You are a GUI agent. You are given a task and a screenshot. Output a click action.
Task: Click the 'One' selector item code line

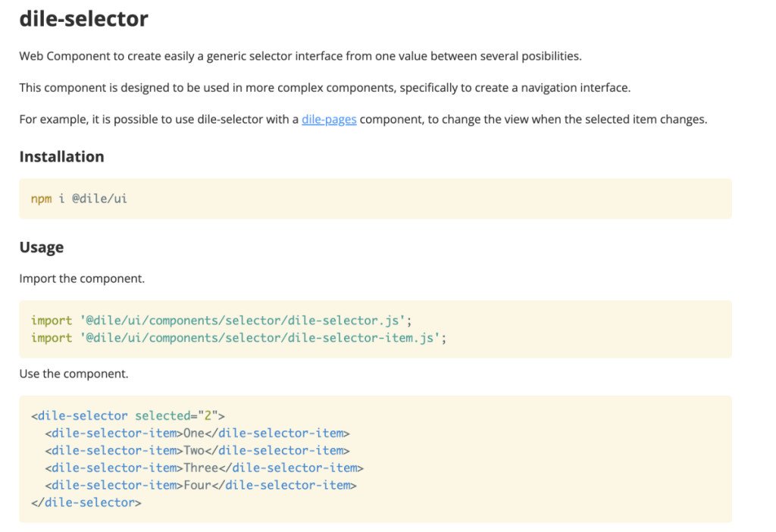(197, 433)
